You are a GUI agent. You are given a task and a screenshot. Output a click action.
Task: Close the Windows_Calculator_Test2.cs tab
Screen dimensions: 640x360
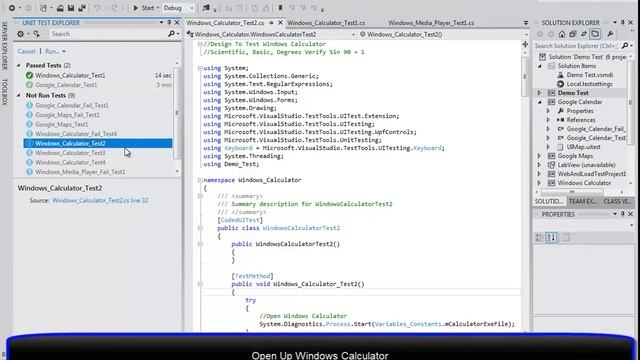(x=280, y=23)
